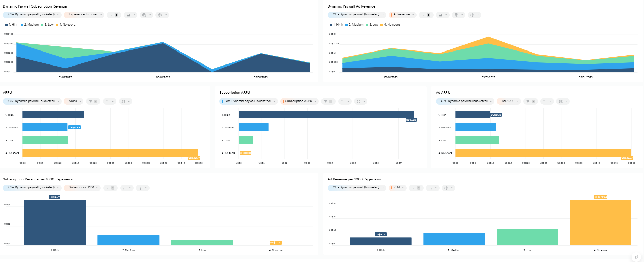The image size is (644, 262).
Task: Open filter icon in Ad ARPU panel
Action: tap(530, 102)
